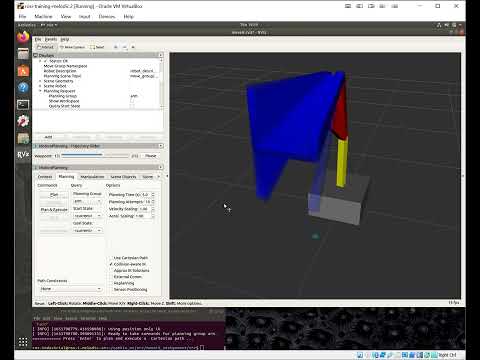Screen dimensions: 480x360
Task: Open the Files app in the dock
Action: pyautogui.click(x=23, y=54)
